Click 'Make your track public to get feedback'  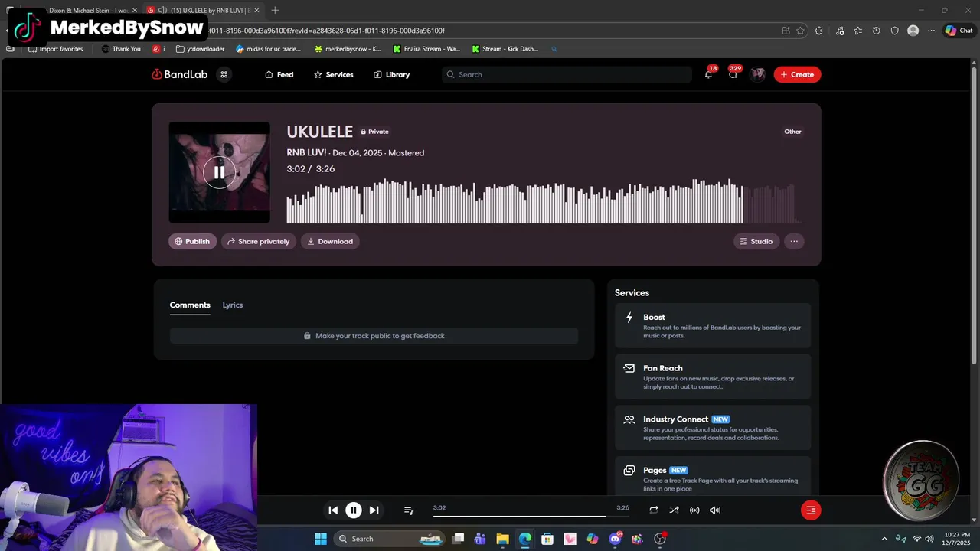374,336
